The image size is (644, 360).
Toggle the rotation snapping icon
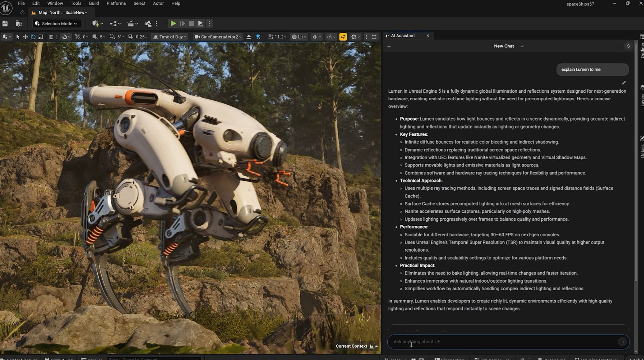(112, 37)
